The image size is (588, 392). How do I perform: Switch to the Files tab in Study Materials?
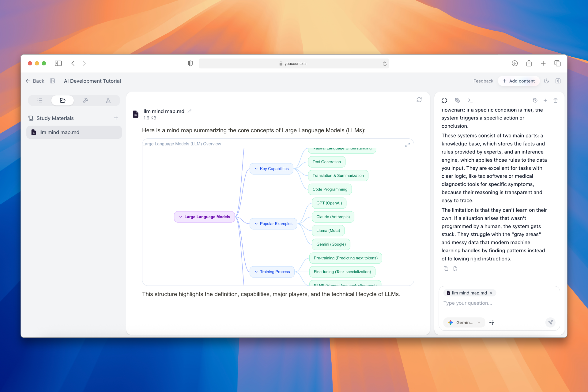(62, 100)
